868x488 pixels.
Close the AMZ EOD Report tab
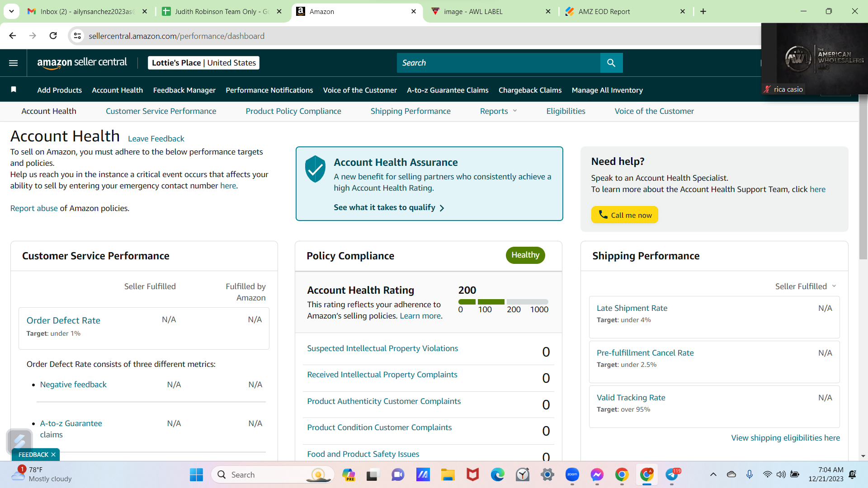(x=683, y=11)
